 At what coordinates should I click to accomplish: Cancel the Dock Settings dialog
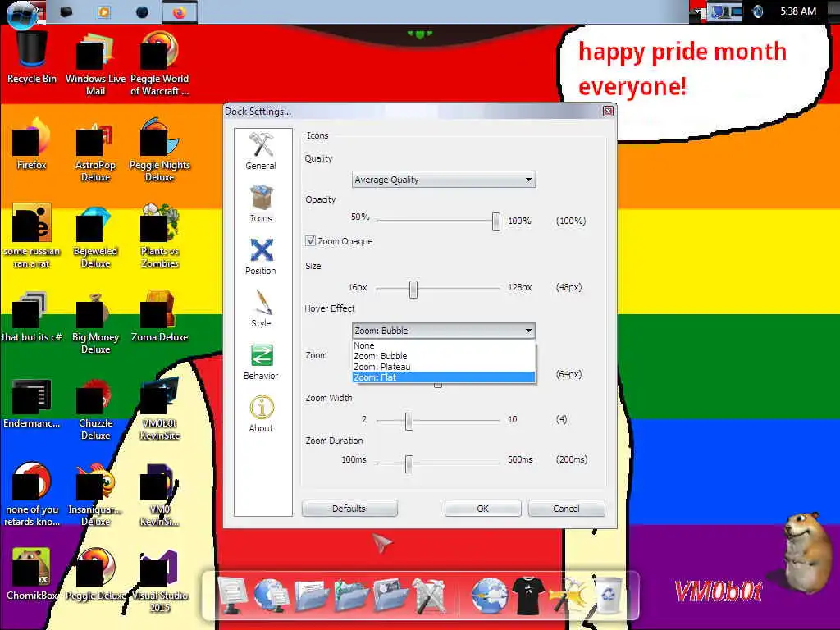pyautogui.click(x=566, y=509)
